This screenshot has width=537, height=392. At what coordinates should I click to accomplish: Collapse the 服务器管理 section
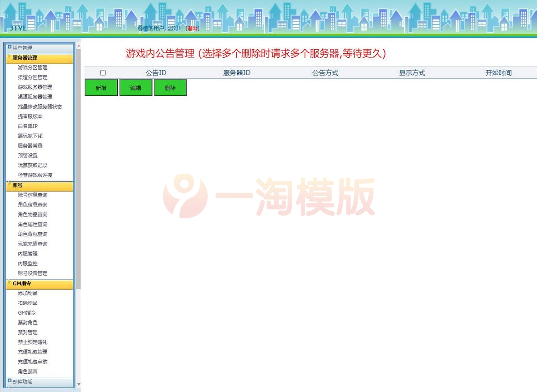click(x=27, y=58)
